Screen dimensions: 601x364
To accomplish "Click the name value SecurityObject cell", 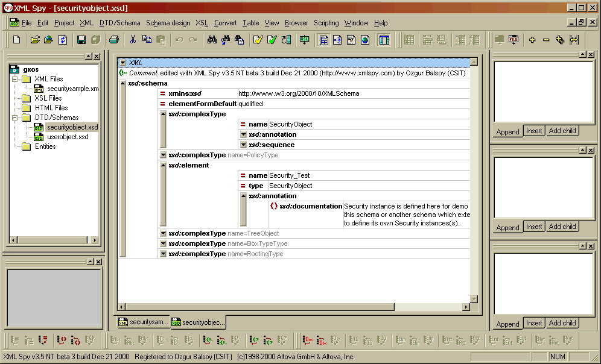I will tap(369, 124).
